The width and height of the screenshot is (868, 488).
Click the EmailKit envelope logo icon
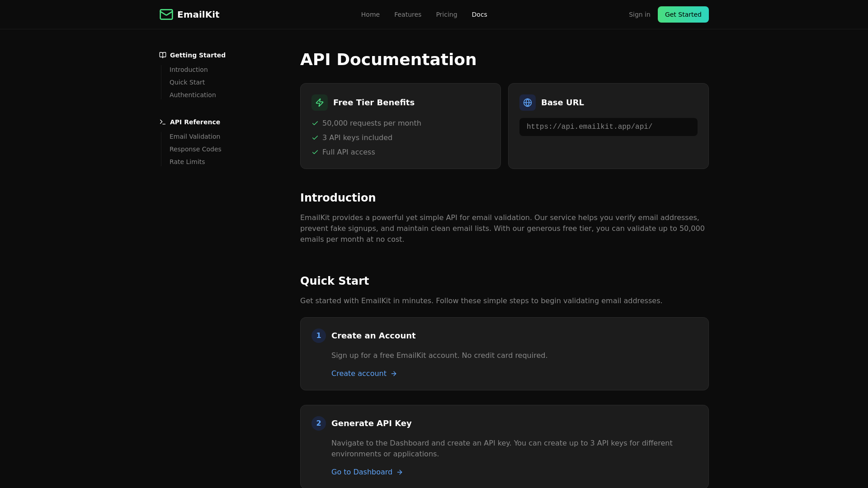click(x=166, y=14)
